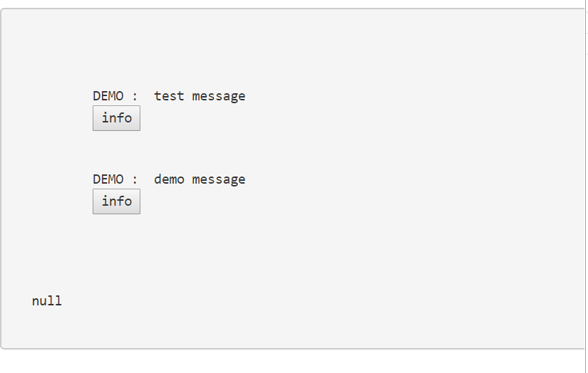The image size is (588, 373).
Task: Click the lowercase word "demo" in second row
Action: [x=169, y=179]
